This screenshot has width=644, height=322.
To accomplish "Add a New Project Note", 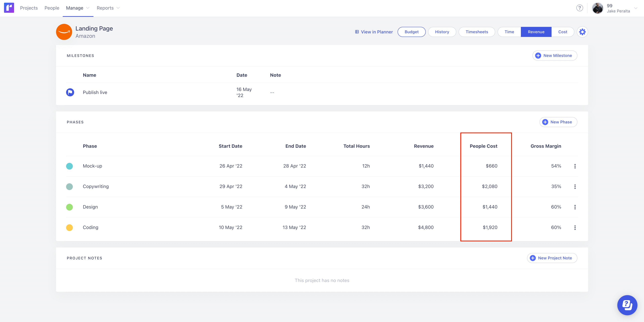I will [552, 258].
